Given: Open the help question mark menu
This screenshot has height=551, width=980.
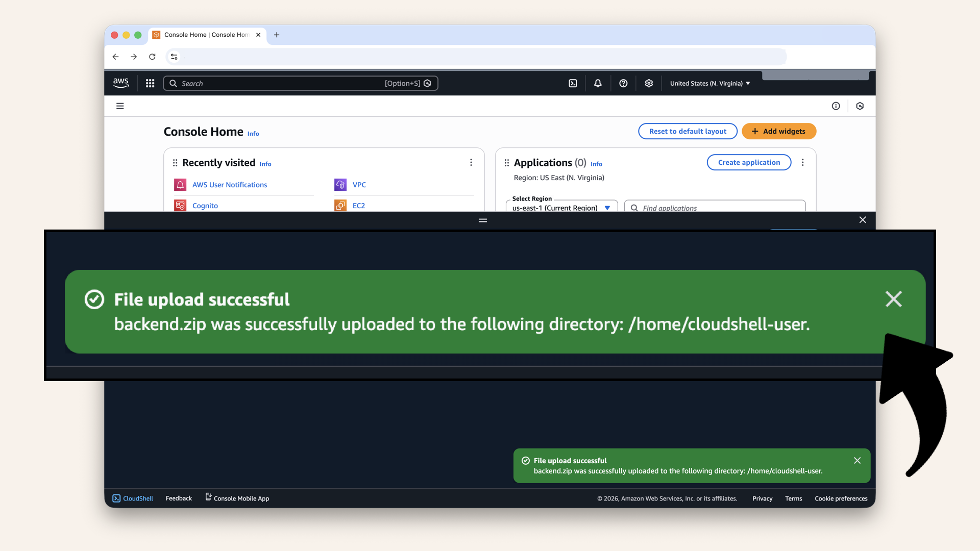Looking at the screenshot, I should [x=623, y=83].
